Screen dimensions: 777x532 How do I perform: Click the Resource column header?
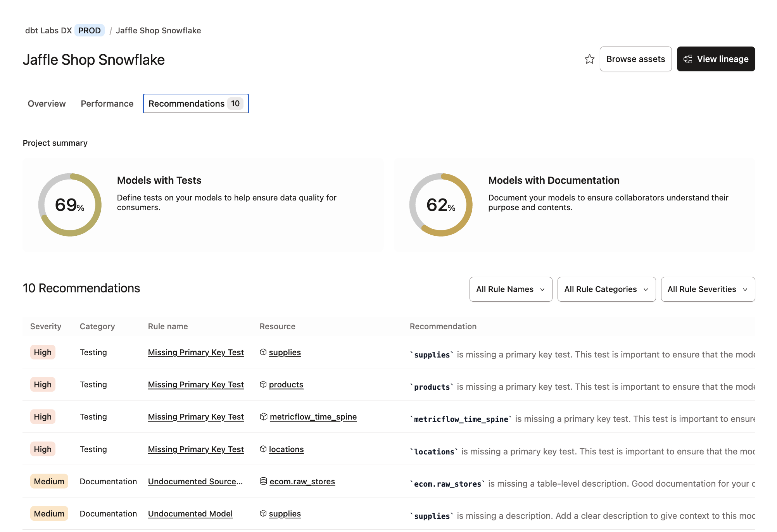pos(278,326)
